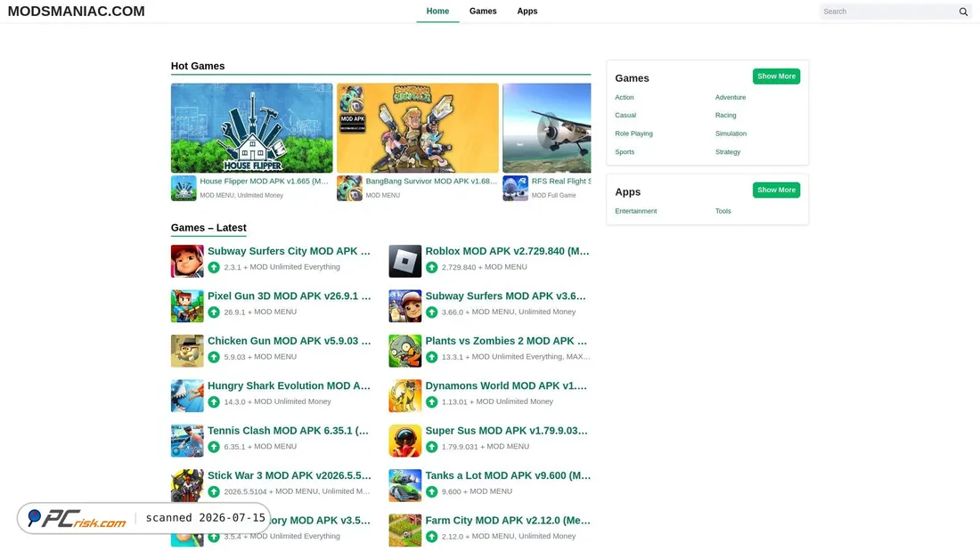Go to the Home tab
980x551 pixels.
coord(437,12)
